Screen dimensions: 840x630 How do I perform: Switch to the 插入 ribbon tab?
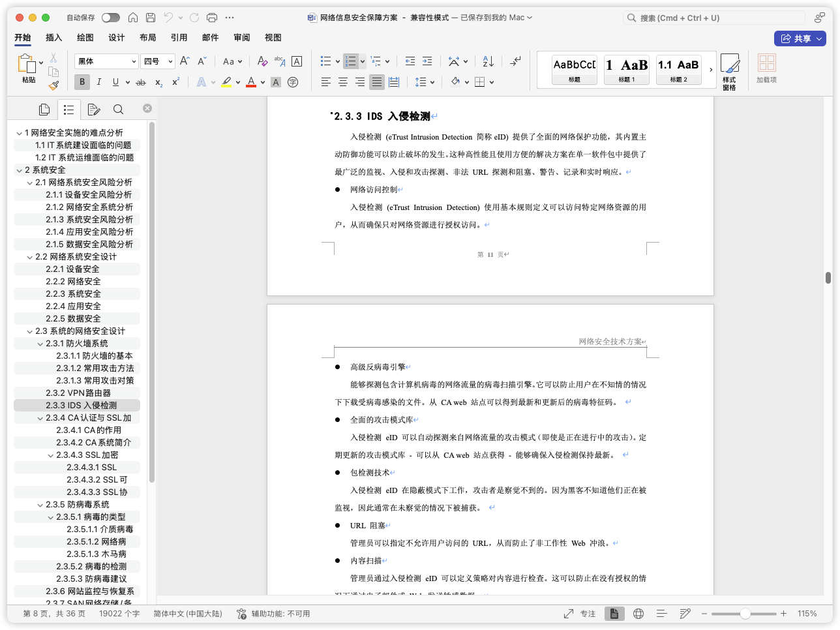pyautogui.click(x=53, y=38)
